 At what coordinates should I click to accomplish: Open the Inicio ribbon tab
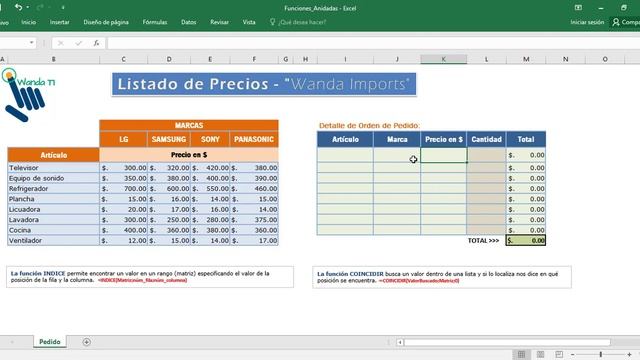tap(29, 22)
